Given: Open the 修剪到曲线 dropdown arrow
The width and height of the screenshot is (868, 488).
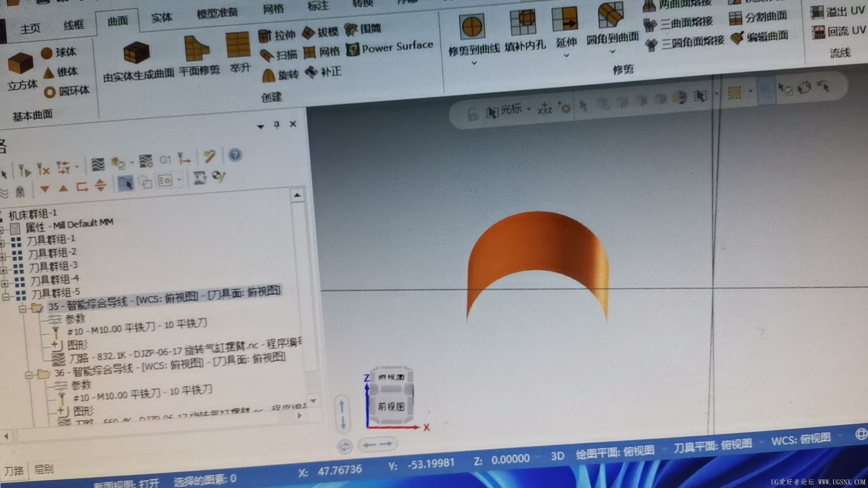Looking at the screenshot, I should click(474, 63).
